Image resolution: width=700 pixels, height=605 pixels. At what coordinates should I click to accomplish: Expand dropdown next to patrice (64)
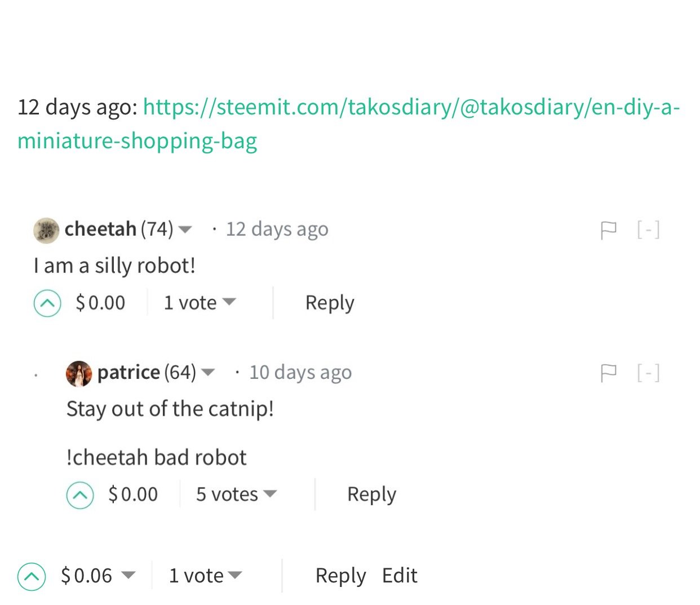point(208,372)
